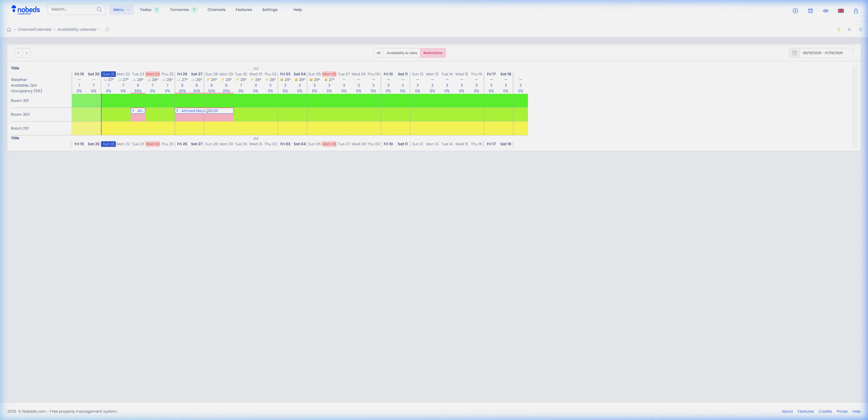The width and height of the screenshot is (868, 420).
Task: Click sun weather icon under Fri 03
Action: [282, 80]
